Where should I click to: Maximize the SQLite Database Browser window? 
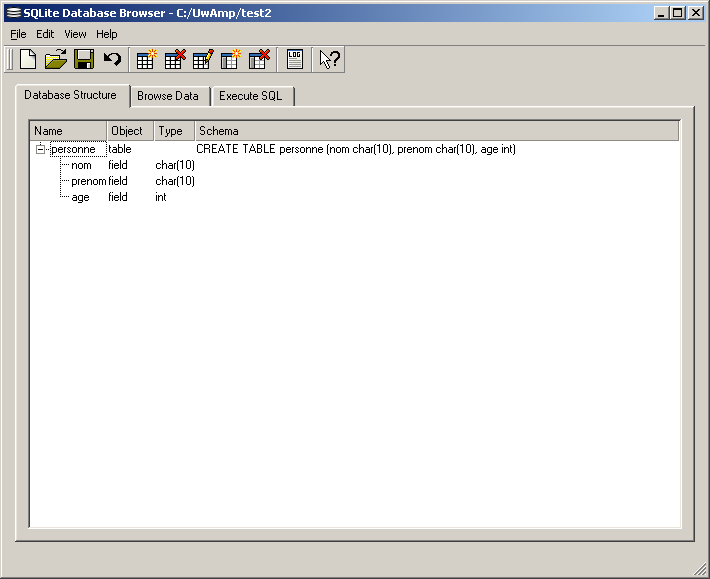pos(677,13)
